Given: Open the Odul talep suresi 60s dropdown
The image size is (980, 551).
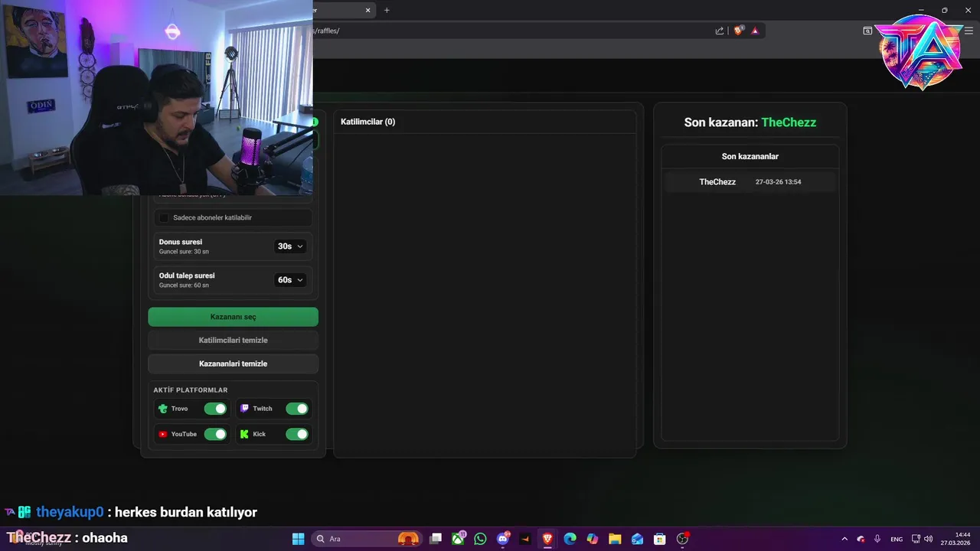Looking at the screenshot, I should point(290,280).
